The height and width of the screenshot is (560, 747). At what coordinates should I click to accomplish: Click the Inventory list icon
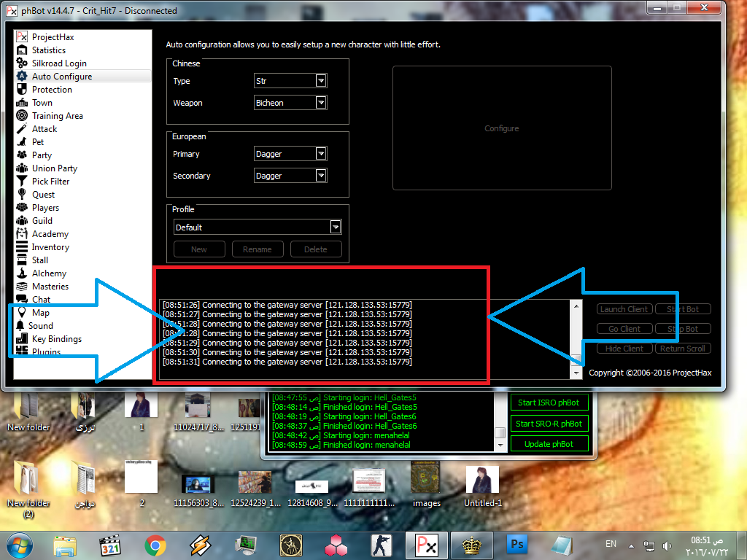click(22, 246)
